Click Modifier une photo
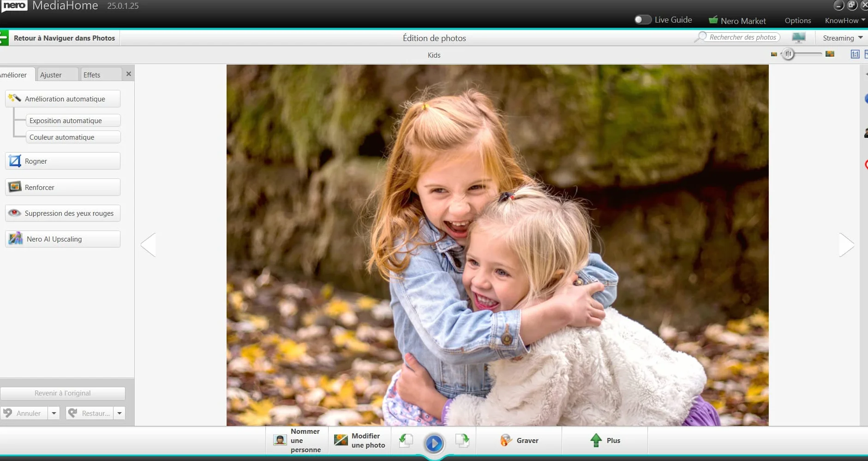Screen dimensions: 868x461 click(x=359, y=440)
